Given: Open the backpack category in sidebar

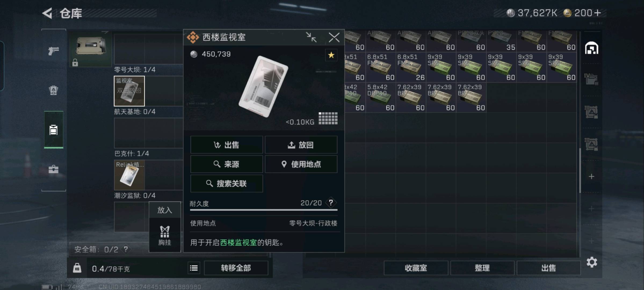Looking at the screenshot, I should pyautogui.click(x=53, y=90).
